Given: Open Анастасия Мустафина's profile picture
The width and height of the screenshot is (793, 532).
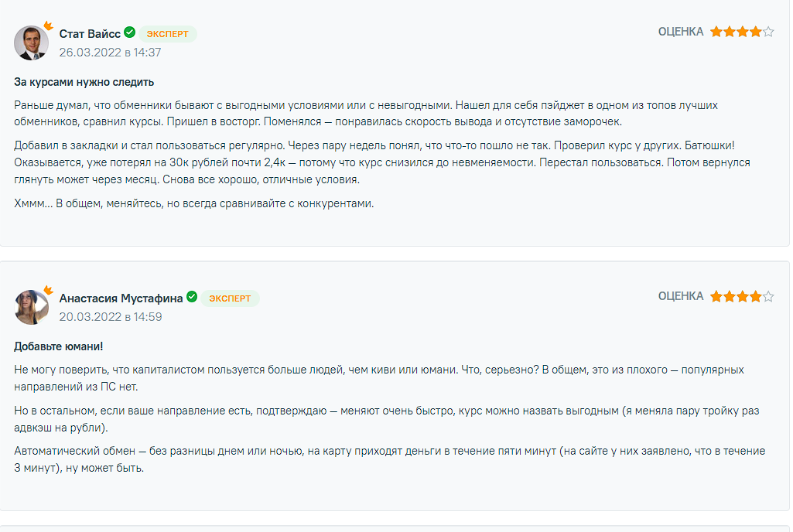Looking at the screenshot, I should (x=31, y=306).
